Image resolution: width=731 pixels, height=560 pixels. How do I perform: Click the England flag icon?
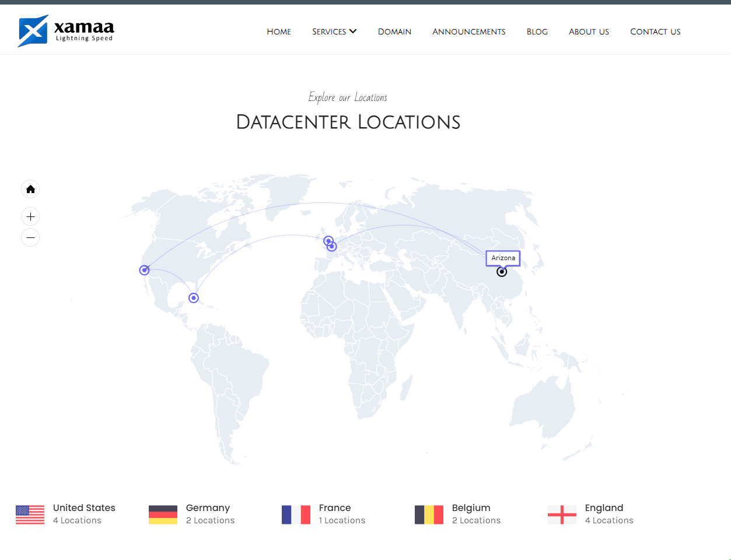[562, 514]
